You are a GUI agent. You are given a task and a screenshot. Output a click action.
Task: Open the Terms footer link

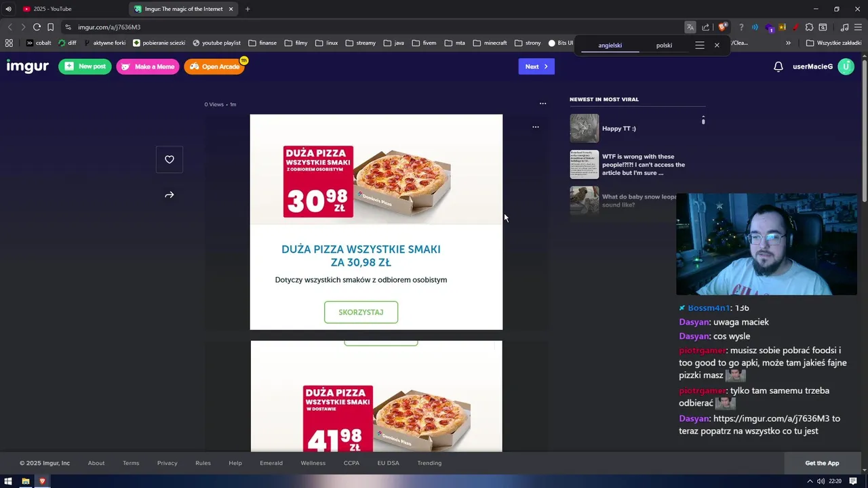click(x=131, y=463)
